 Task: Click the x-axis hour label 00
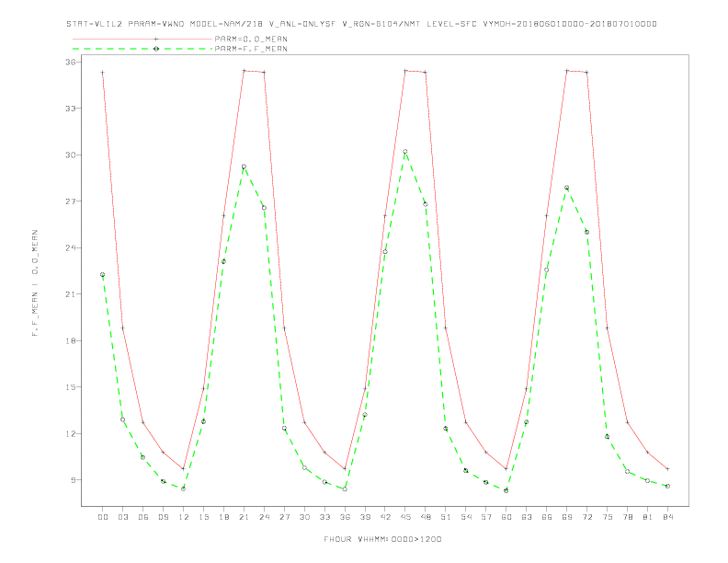pyautogui.click(x=103, y=517)
